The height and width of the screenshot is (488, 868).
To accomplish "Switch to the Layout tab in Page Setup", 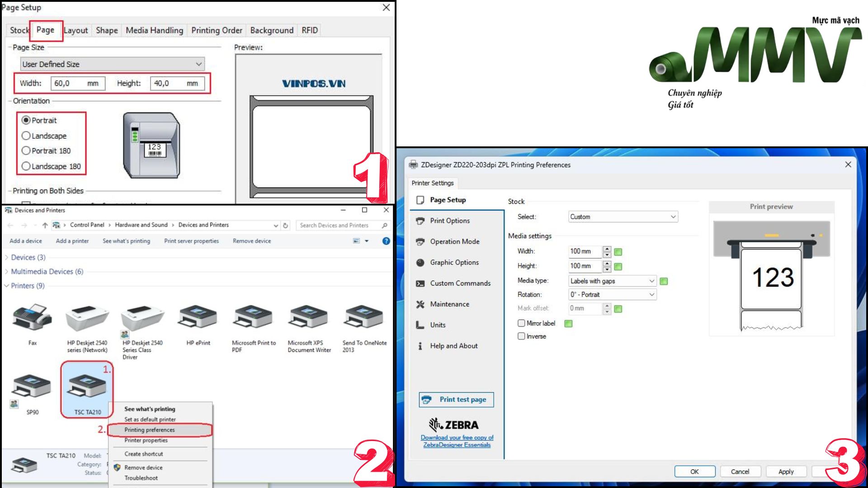I will coord(75,30).
